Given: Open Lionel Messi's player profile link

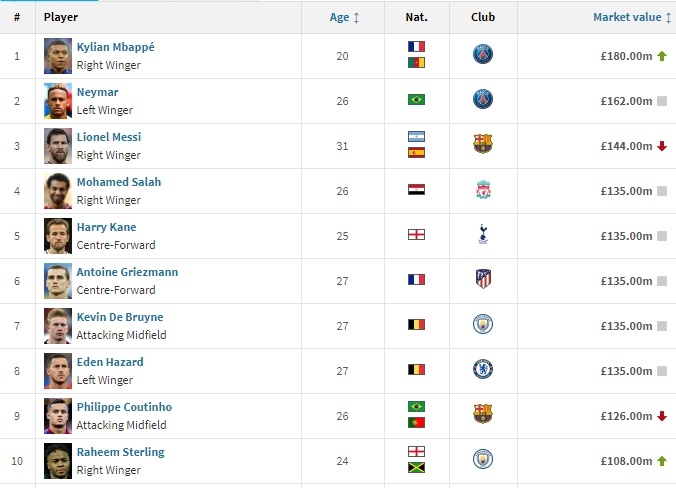Looking at the screenshot, I should click(x=109, y=137).
